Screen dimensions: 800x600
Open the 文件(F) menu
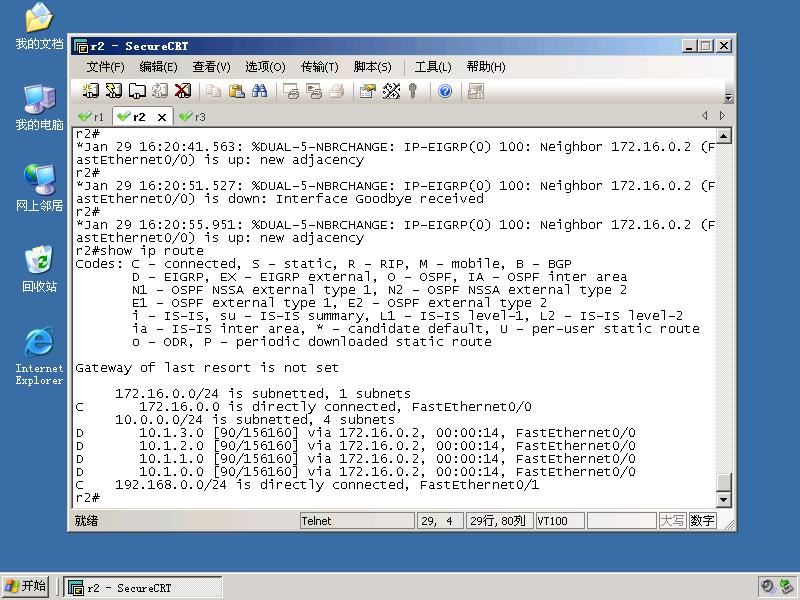tap(105, 67)
